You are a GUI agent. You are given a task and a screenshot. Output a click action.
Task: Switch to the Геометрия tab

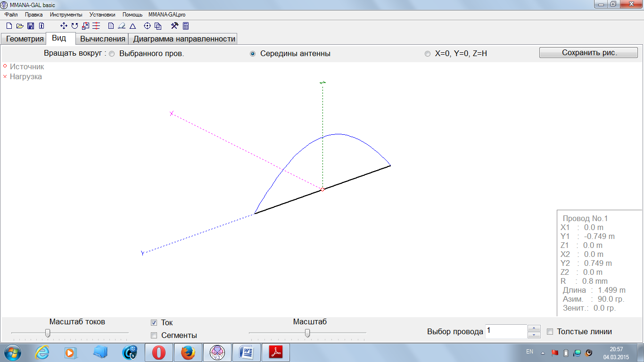[25, 39]
